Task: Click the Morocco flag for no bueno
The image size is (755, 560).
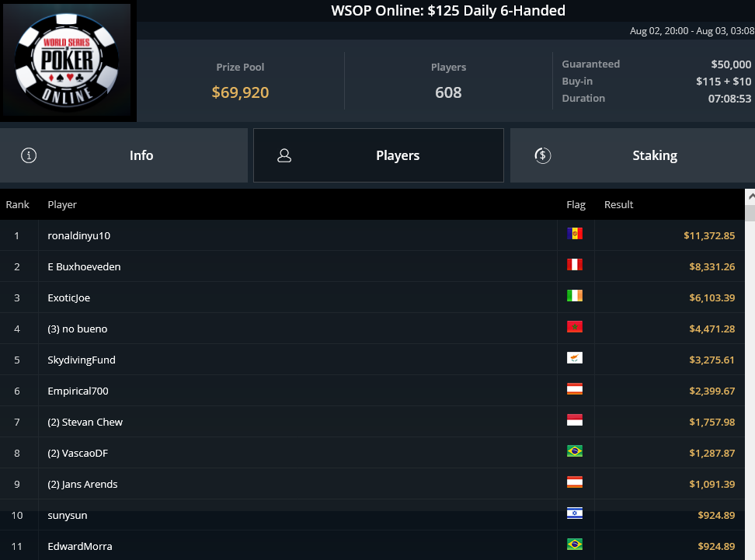Action: click(575, 327)
